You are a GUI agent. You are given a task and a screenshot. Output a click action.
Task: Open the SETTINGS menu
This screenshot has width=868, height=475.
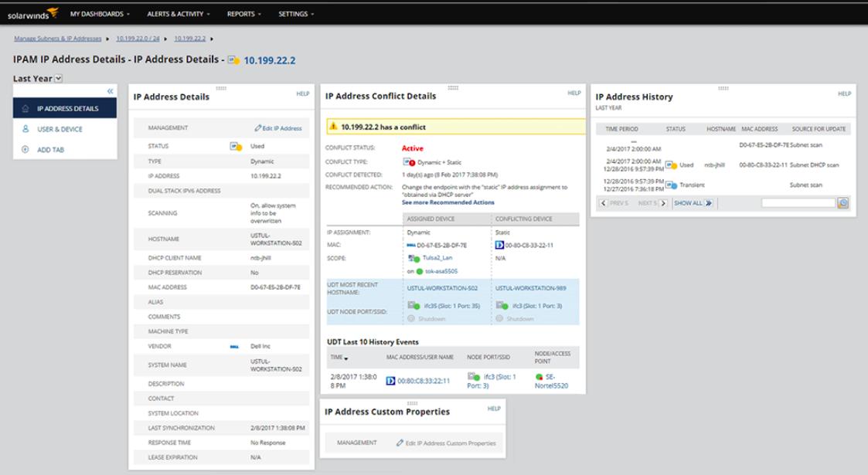[x=295, y=14]
